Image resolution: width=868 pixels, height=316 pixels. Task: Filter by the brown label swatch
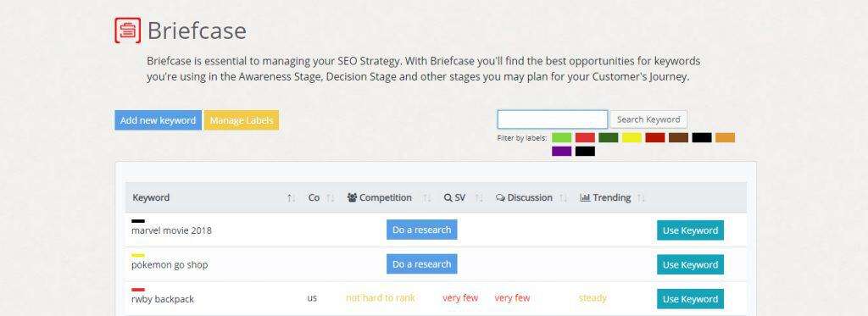click(679, 138)
